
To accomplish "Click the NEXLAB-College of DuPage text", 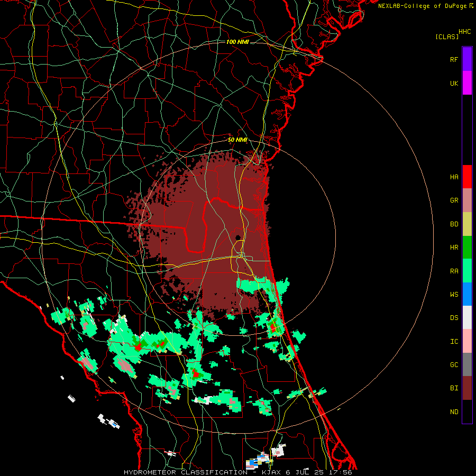I will coord(422,6).
